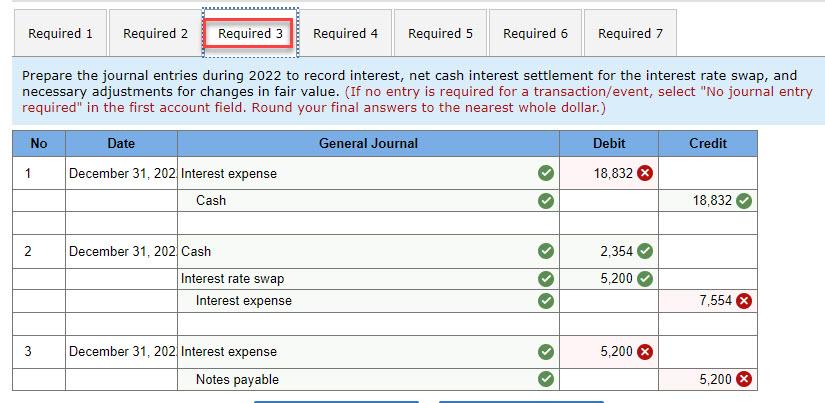
Task: Edit the entry 1 Interest expense account field
Action: pos(368,173)
